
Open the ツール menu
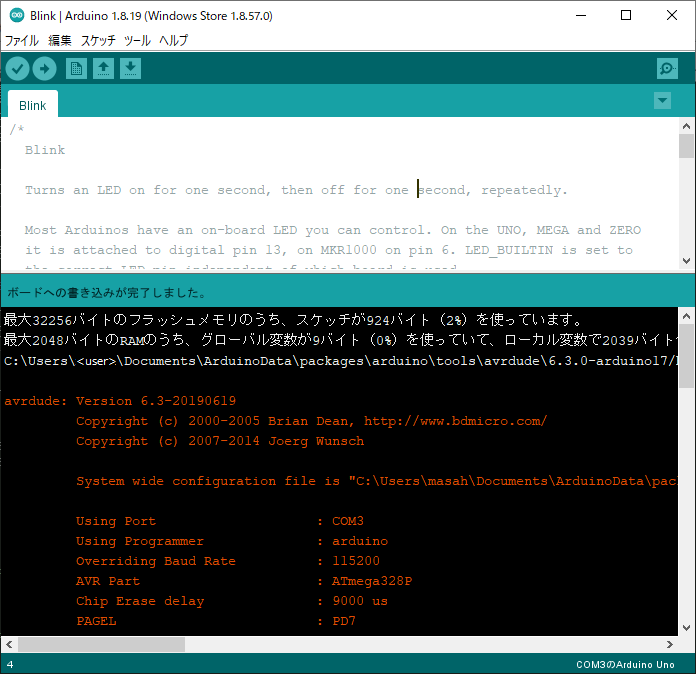click(137, 40)
